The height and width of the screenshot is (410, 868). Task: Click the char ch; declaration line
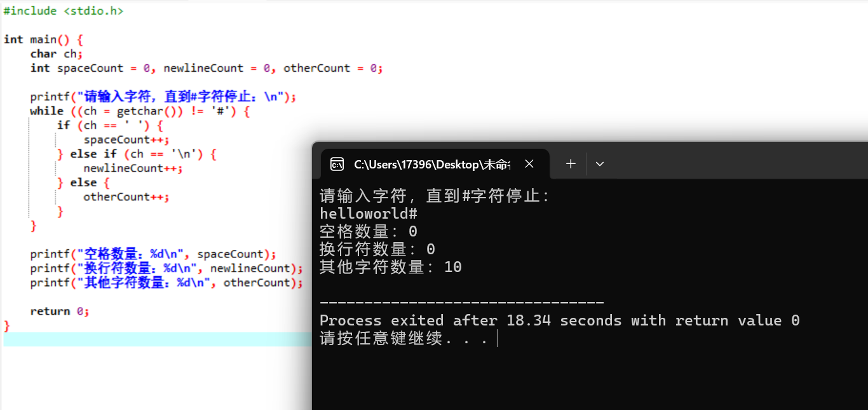click(57, 54)
